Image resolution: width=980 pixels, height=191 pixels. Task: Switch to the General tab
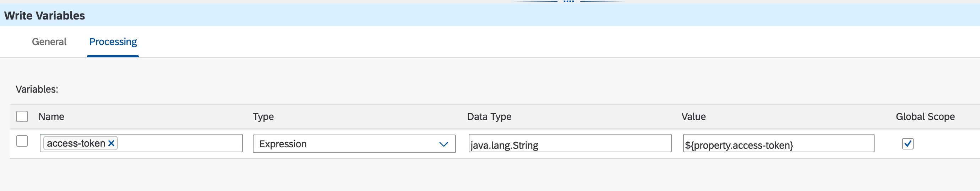click(49, 42)
